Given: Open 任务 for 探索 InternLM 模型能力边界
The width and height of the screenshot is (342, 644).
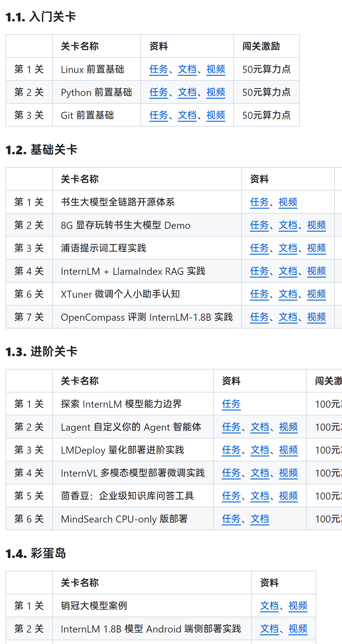Looking at the screenshot, I should 231,404.
